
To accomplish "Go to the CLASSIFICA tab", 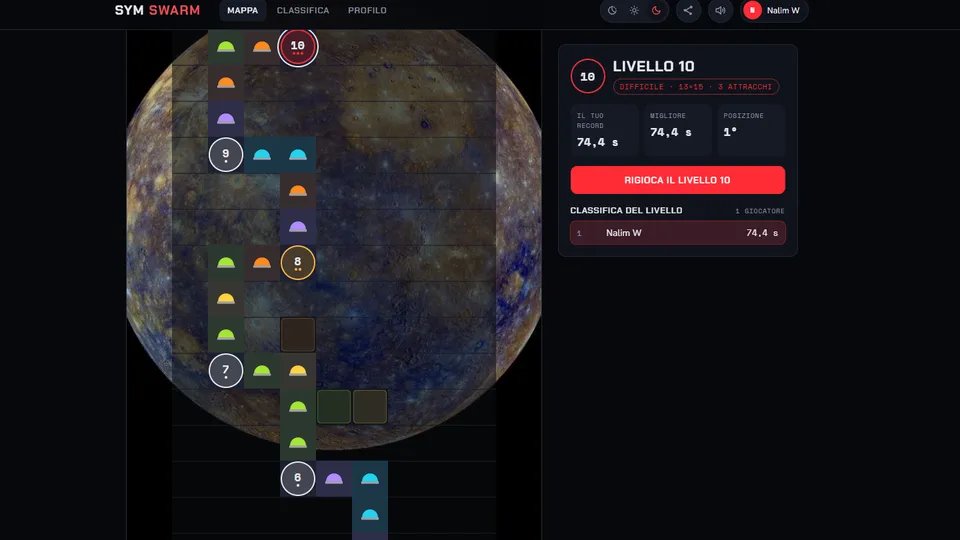I will (x=302, y=10).
